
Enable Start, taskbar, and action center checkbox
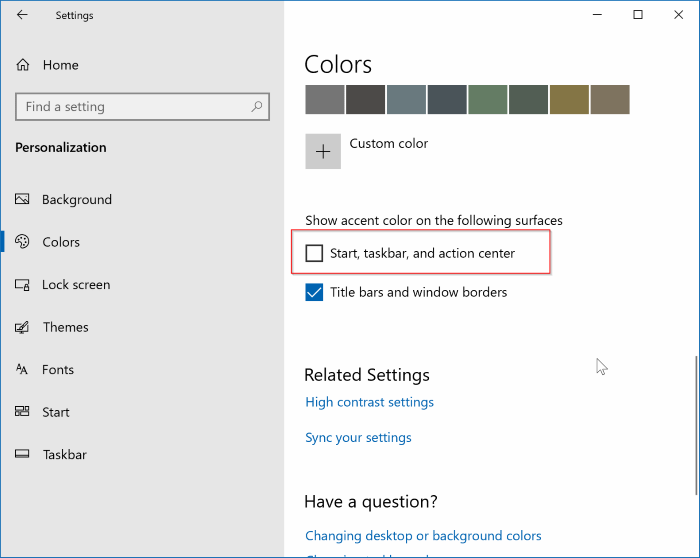[314, 253]
